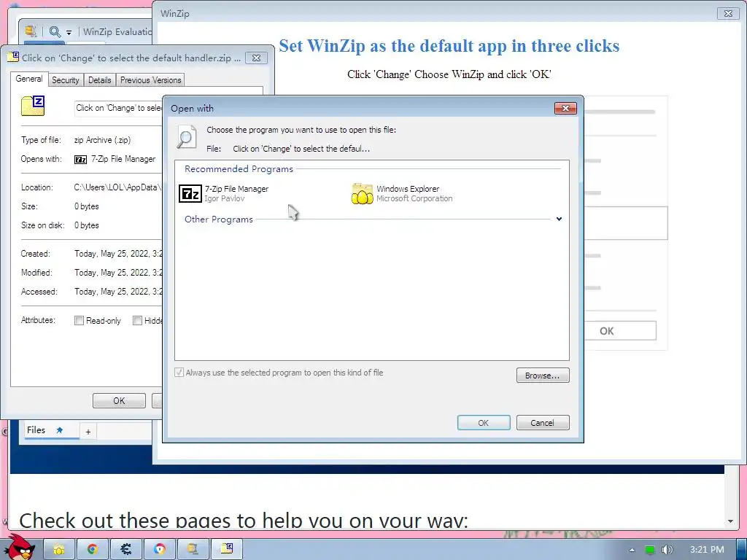Screen dimensions: 747x560
Task: Open the dark gear app in taskbar
Action: coord(125,549)
